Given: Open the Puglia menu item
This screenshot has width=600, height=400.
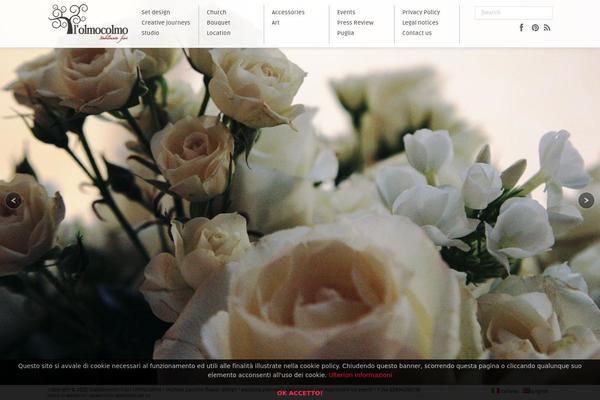Looking at the screenshot, I should (x=346, y=33).
